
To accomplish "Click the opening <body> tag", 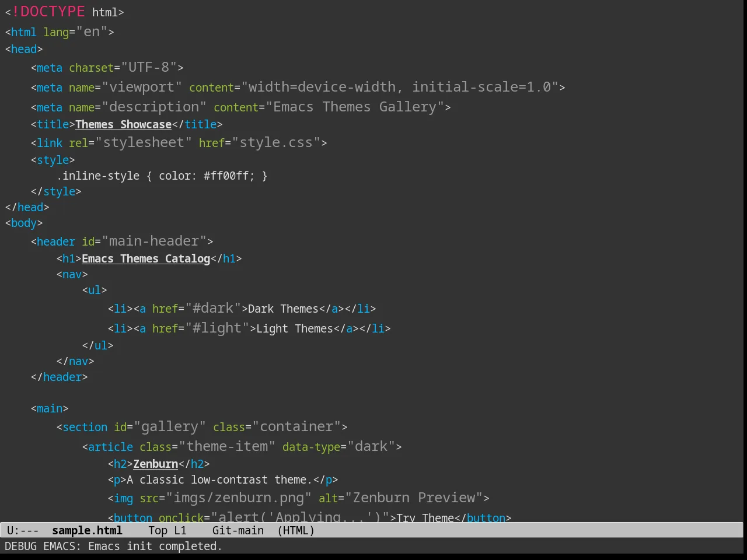I will (24, 223).
